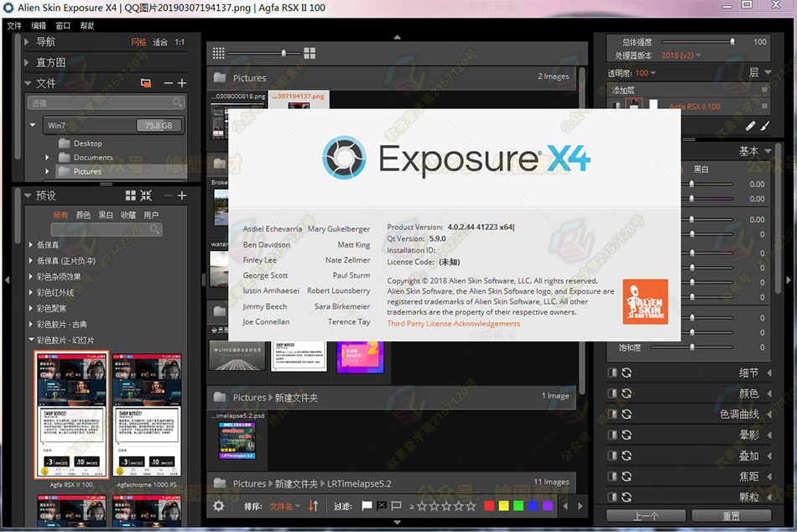This screenshot has height=532, width=797.
Task: Click the collapse-all presets arrows icon
Action: pos(146,196)
